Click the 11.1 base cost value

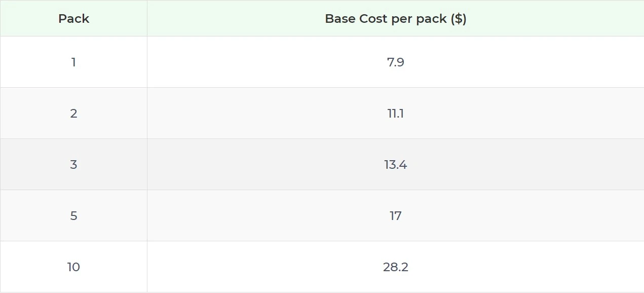tap(395, 114)
